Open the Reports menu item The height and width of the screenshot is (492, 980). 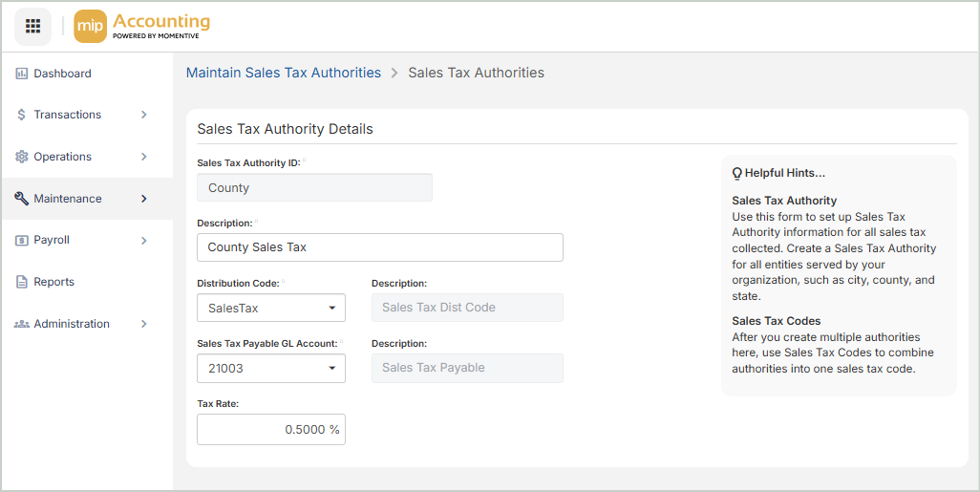(x=53, y=282)
